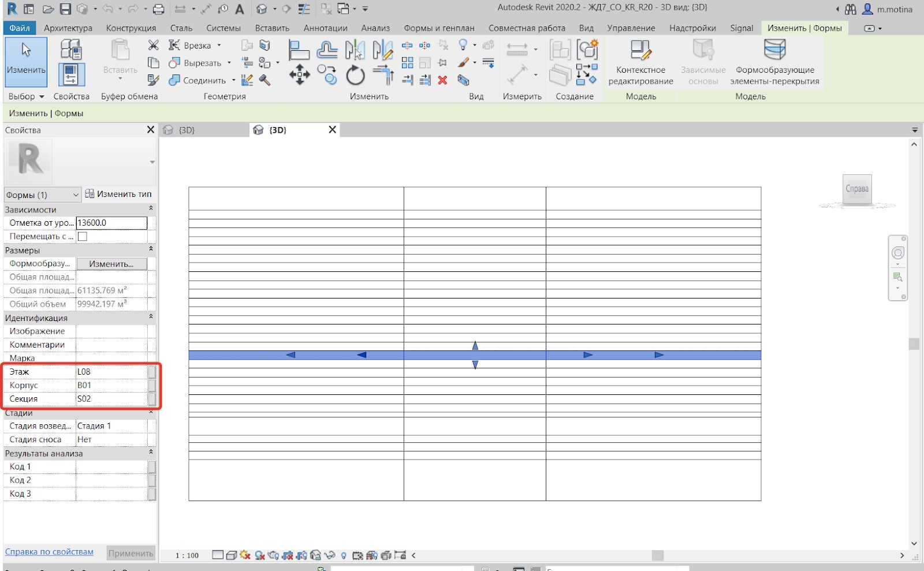
Task: Click the red Delete X icon
Action: (442, 80)
